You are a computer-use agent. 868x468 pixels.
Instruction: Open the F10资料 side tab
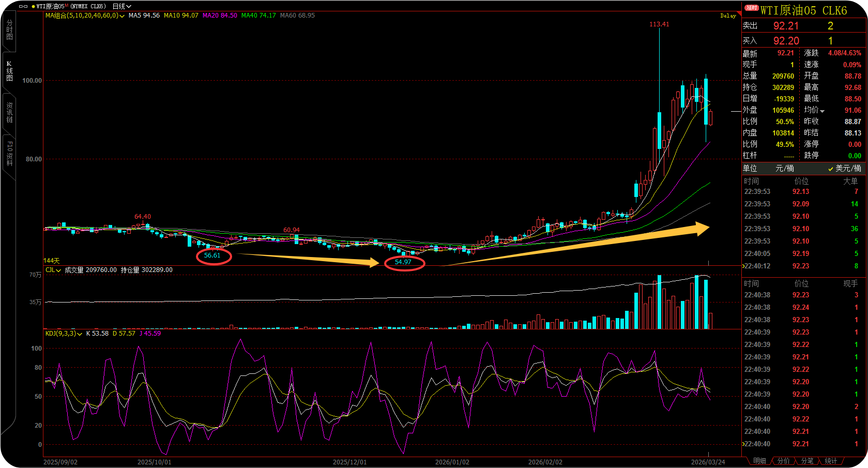click(9, 154)
